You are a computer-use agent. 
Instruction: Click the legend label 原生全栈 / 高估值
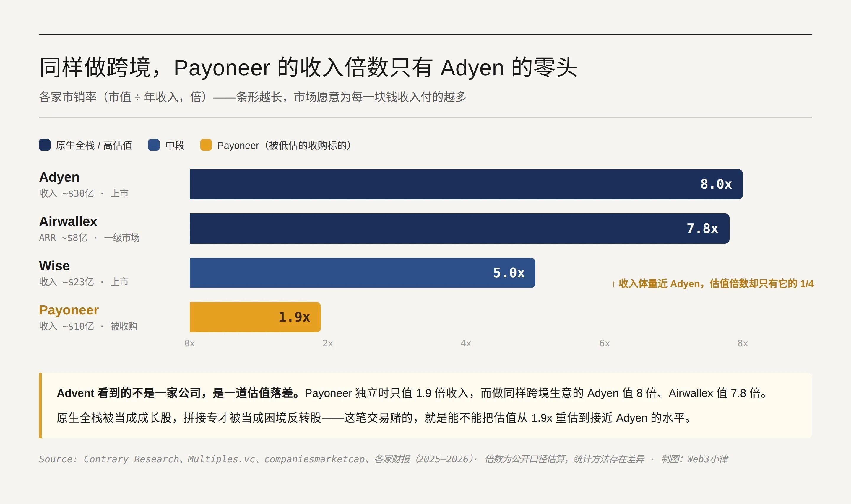click(94, 145)
